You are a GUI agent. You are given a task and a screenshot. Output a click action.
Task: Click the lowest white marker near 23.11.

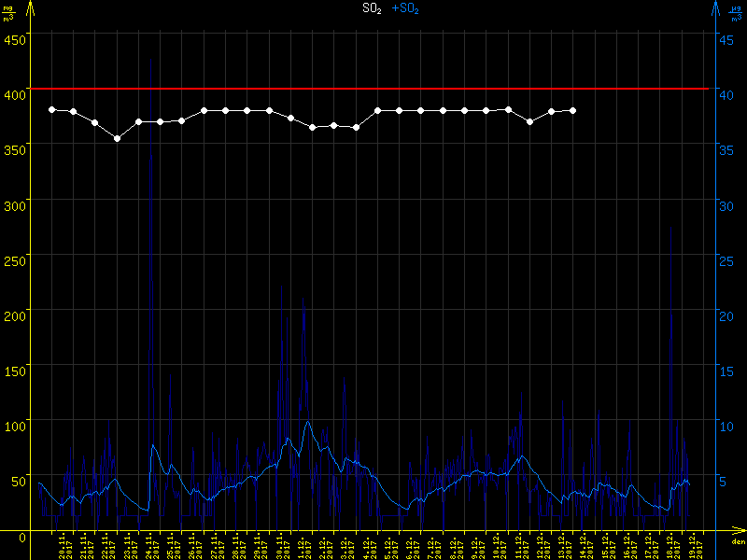pos(117,138)
